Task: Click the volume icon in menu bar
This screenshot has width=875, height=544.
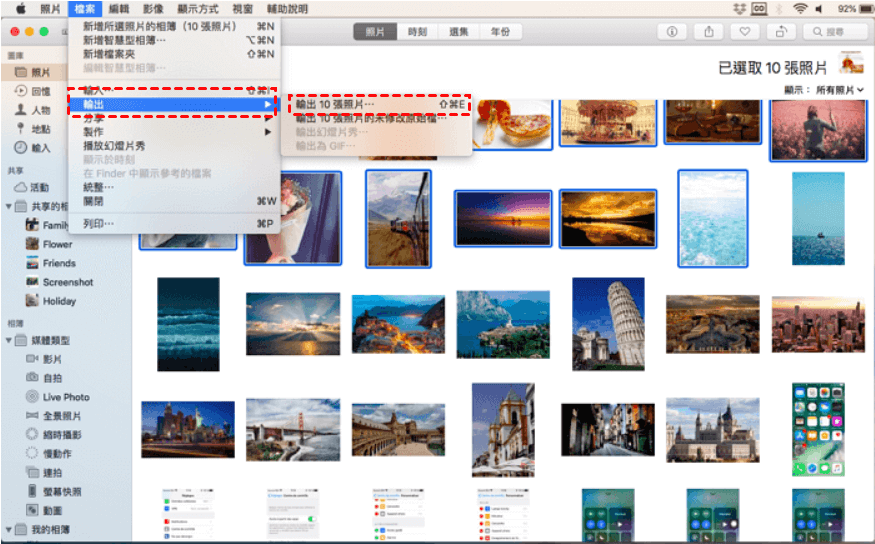Action: click(819, 8)
